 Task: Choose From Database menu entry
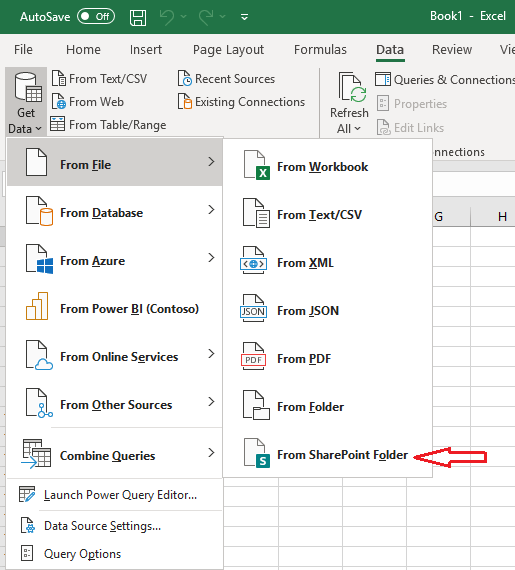click(114, 210)
